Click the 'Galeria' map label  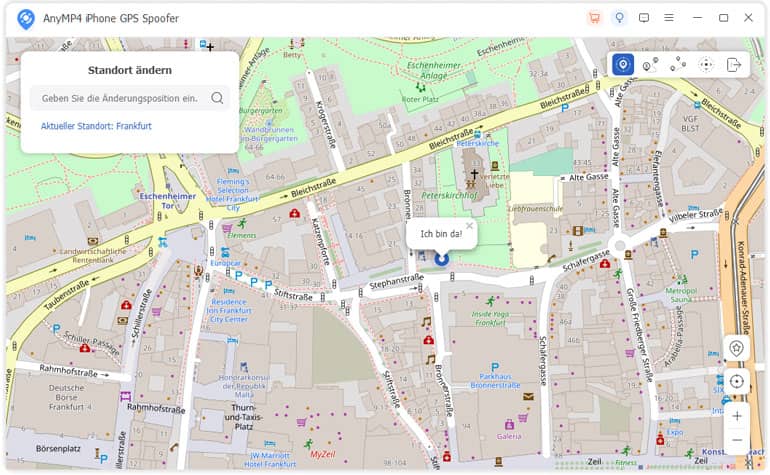pyautogui.click(x=509, y=436)
